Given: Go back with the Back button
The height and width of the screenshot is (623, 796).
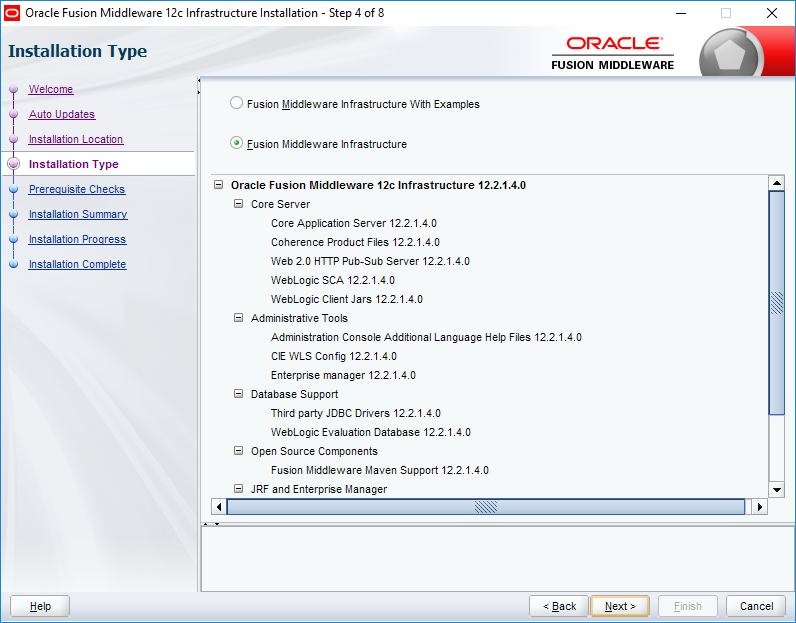Looking at the screenshot, I should click(x=559, y=606).
